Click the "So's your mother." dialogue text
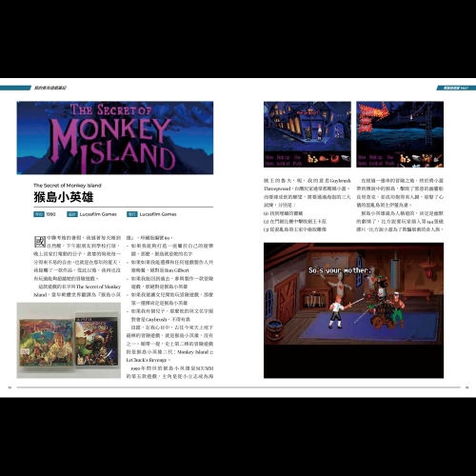The height and width of the screenshot is (476, 476). pyautogui.click(x=340, y=270)
